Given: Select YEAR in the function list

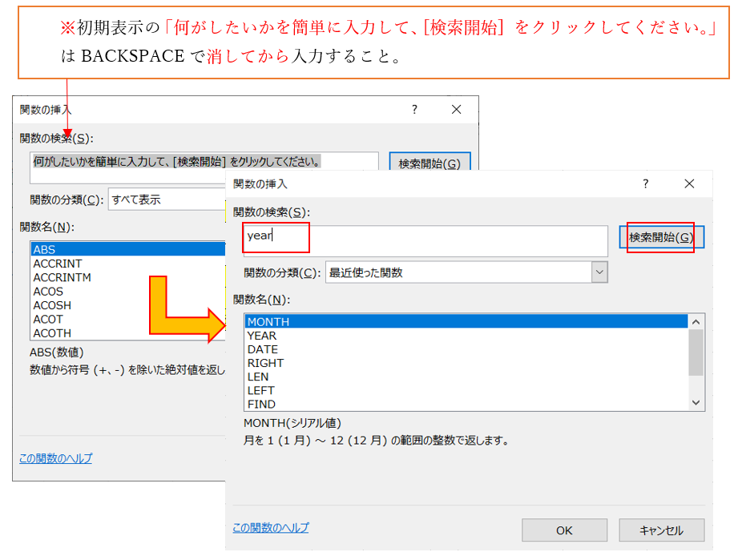Looking at the screenshot, I should coord(262,336).
